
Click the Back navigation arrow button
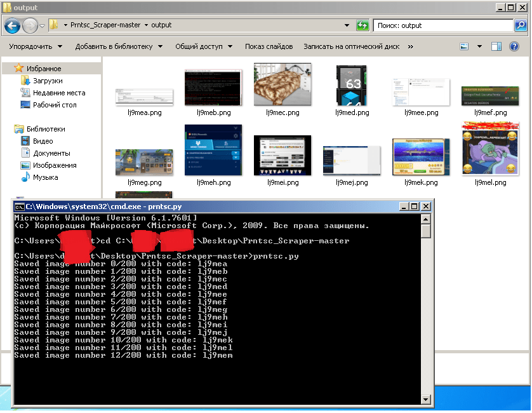[12, 25]
